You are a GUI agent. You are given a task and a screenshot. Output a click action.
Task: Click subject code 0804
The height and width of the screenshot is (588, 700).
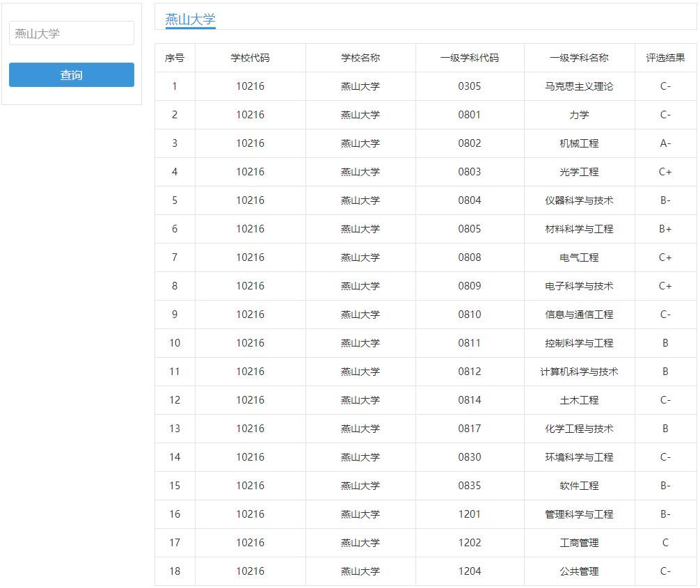click(x=470, y=200)
